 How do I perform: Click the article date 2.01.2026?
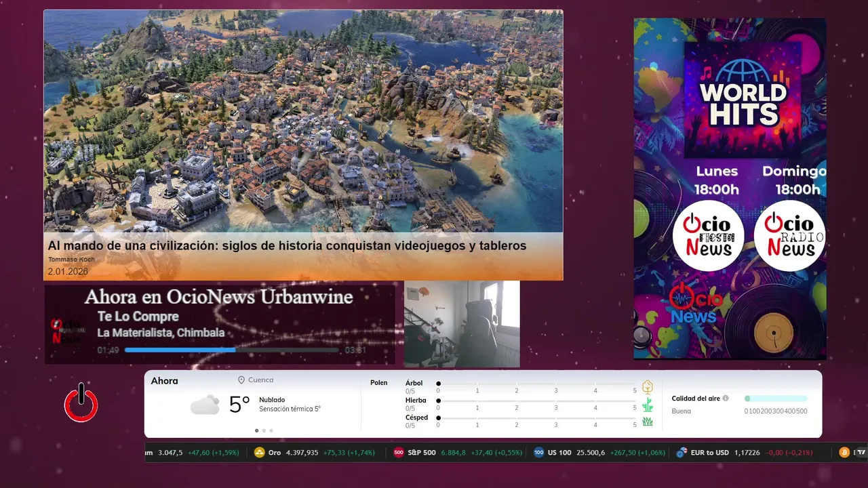(x=68, y=272)
